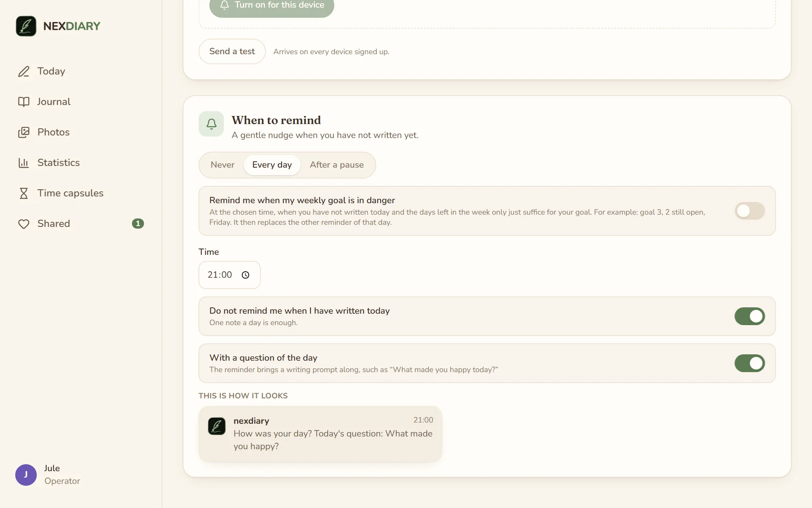
Task: Open the Today page
Action: point(81,72)
